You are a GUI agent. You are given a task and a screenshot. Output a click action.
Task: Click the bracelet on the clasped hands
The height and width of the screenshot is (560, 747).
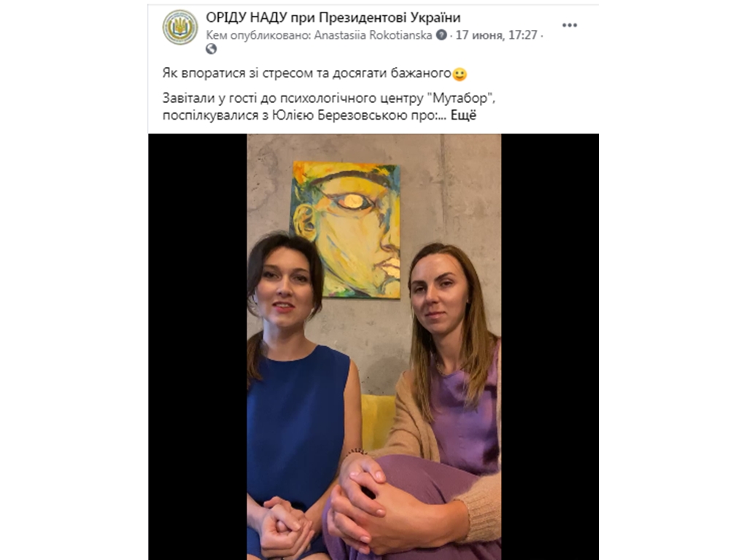click(357, 451)
